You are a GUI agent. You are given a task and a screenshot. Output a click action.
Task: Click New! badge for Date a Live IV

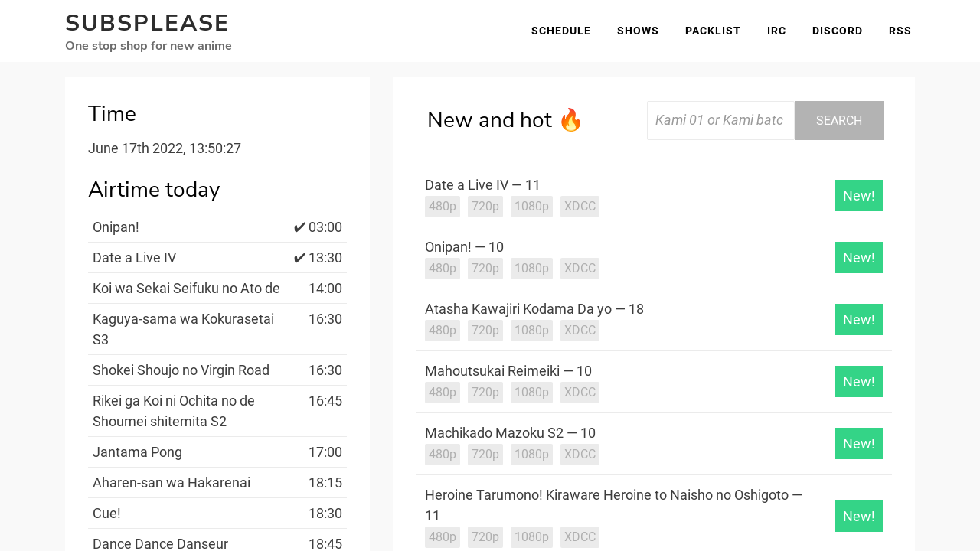tap(859, 196)
